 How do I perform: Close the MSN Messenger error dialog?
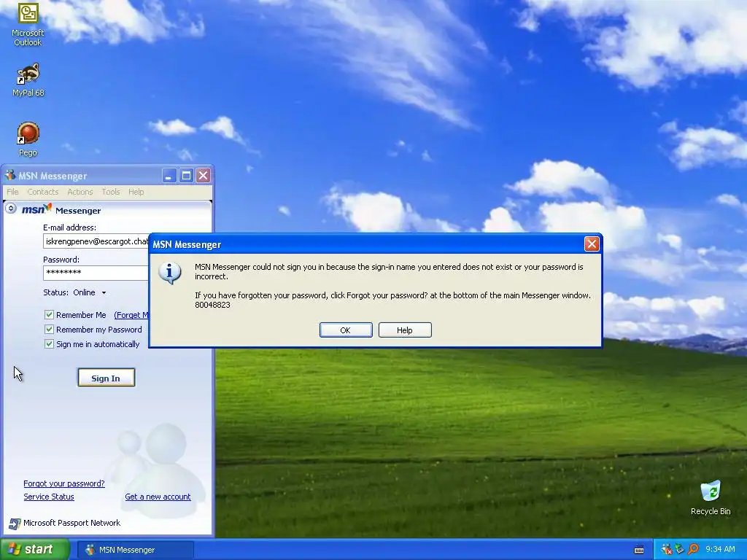click(592, 244)
